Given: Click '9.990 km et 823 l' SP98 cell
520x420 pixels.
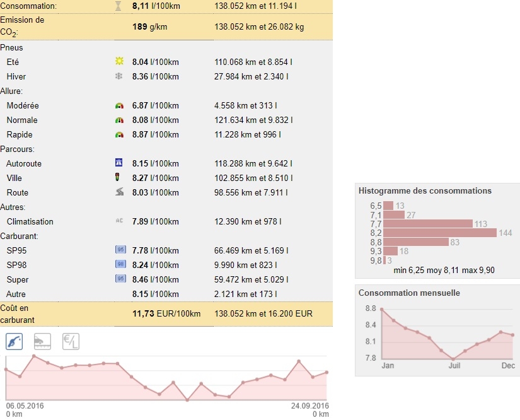Looking at the screenshot, I should 245,265.
